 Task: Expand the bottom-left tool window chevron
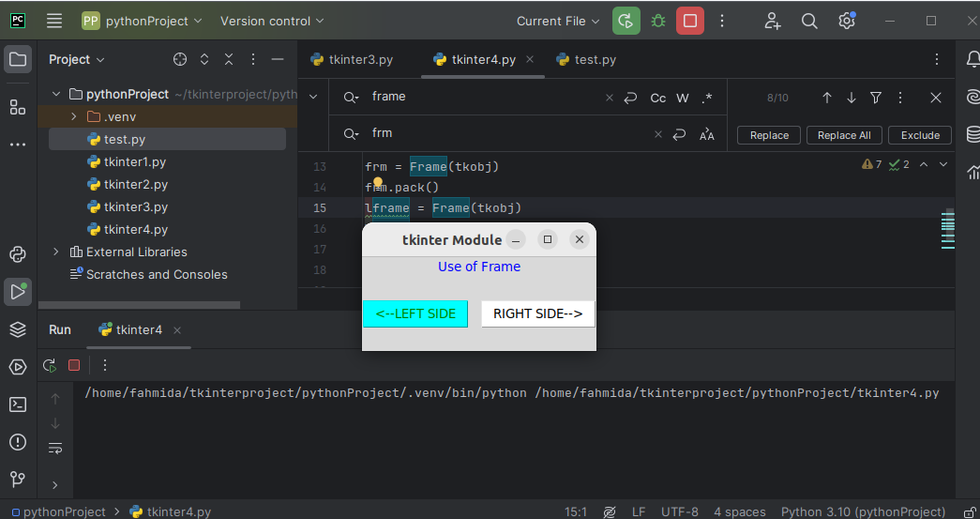tap(55, 484)
